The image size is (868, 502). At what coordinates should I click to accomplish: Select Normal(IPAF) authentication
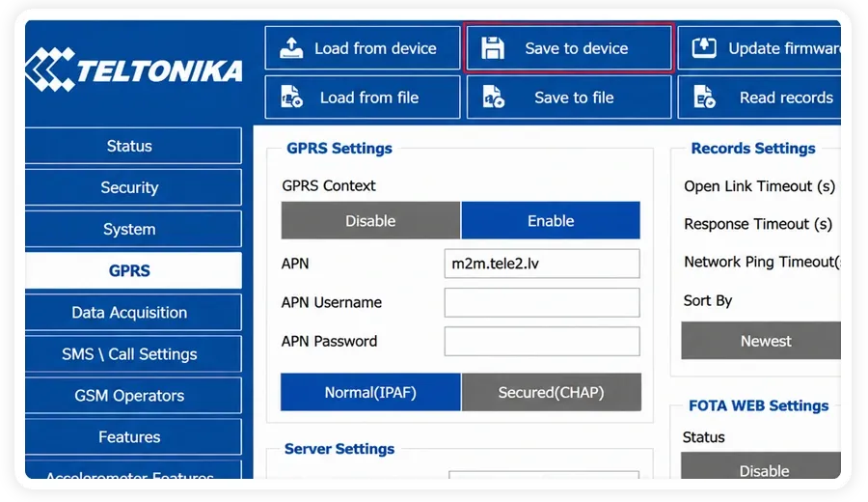click(370, 392)
